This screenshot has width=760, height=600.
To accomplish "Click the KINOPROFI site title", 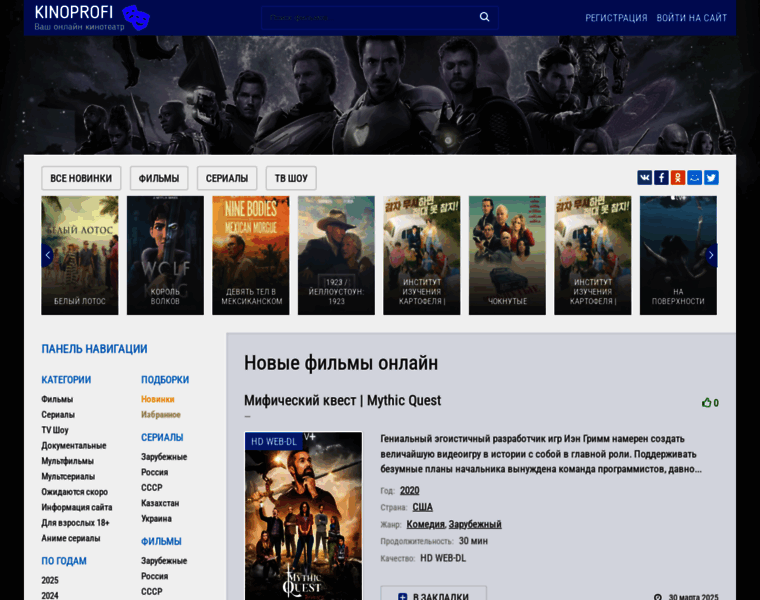I will coord(74,12).
